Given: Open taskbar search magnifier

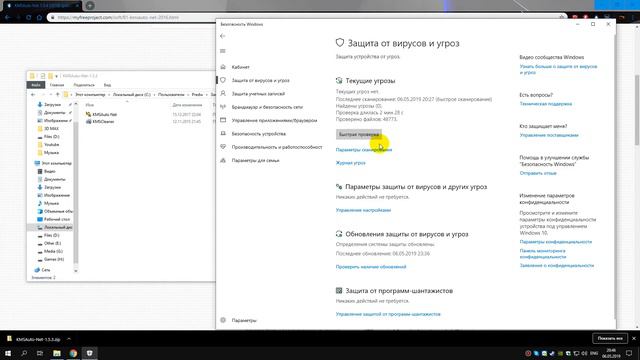Looking at the screenshot, I should click(x=24, y=353).
